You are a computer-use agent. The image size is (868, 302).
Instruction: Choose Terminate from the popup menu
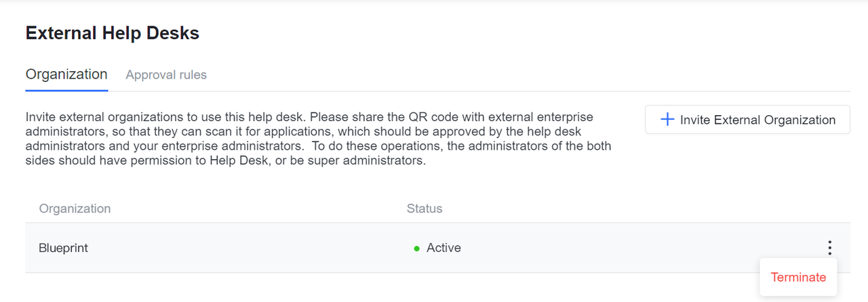pyautogui.click(x=798, y=277)
